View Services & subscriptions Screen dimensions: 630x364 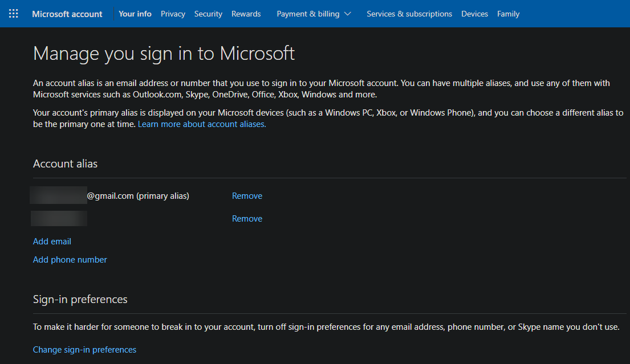tap(409, 14)
